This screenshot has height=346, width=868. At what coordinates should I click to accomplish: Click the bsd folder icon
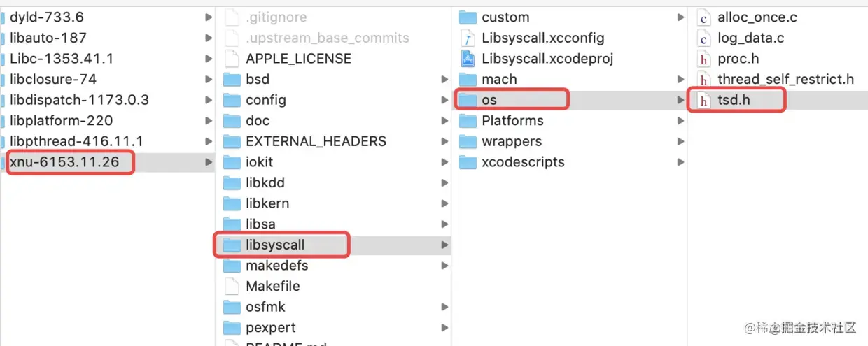[x=232, y=80]
